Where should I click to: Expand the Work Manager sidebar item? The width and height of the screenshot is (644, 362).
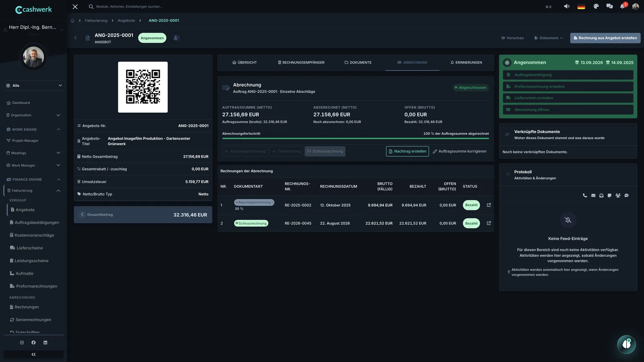click(34, 165)
